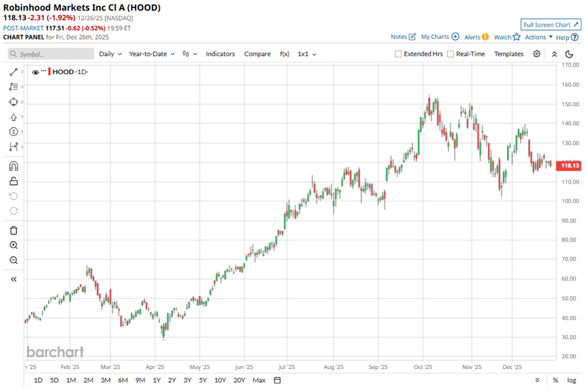
Task: Open the date range calendar icon
Action: 277,380
